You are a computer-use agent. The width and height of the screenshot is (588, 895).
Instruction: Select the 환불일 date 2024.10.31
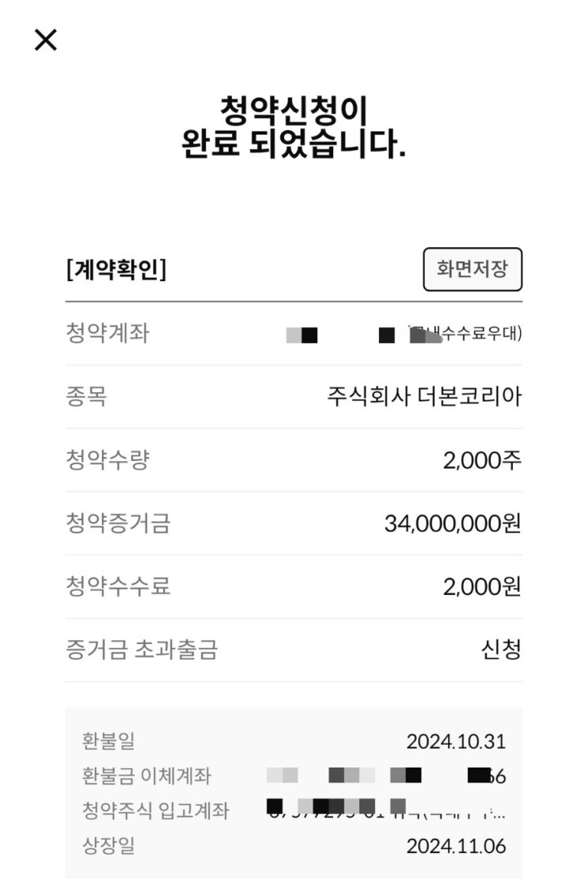click(x=456, y=741)
